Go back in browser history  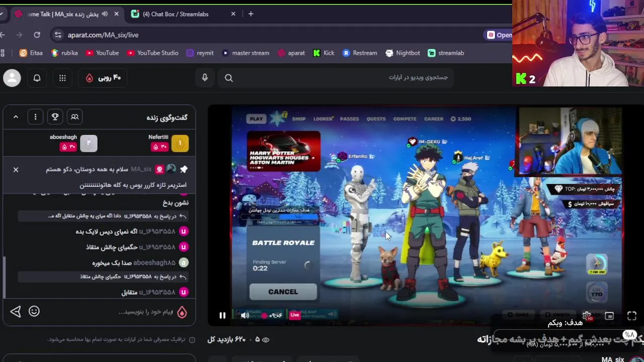pyautogui.click(x=3, y=35)
